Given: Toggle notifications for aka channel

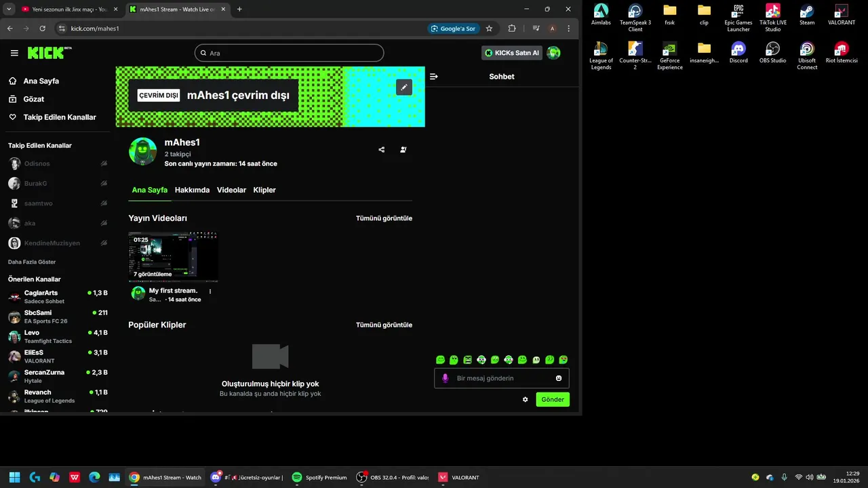Looking at the screenshot, I should [104, 223].
